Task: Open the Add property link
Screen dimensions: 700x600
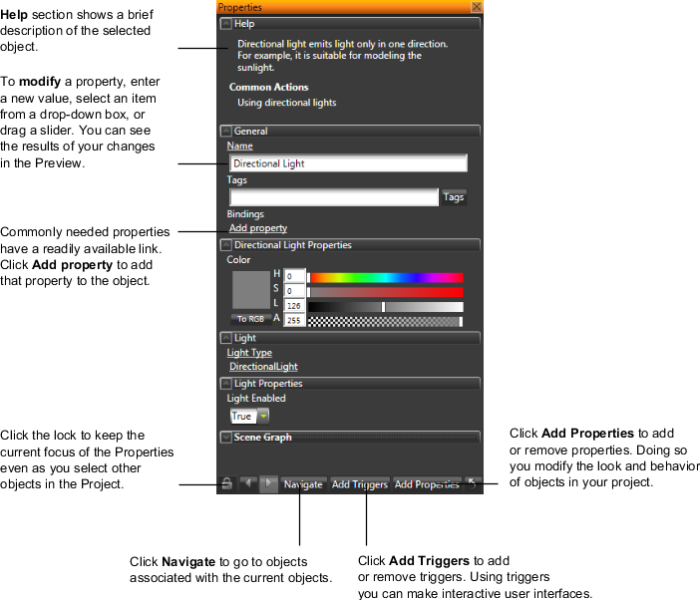Action: (x=258, y=228)
